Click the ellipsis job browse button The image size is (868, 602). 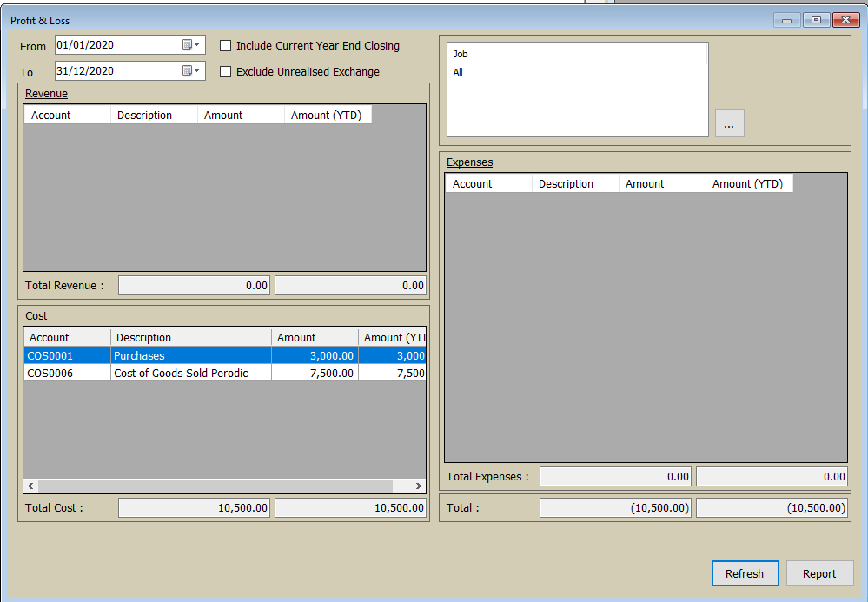(x=729, y=124)
